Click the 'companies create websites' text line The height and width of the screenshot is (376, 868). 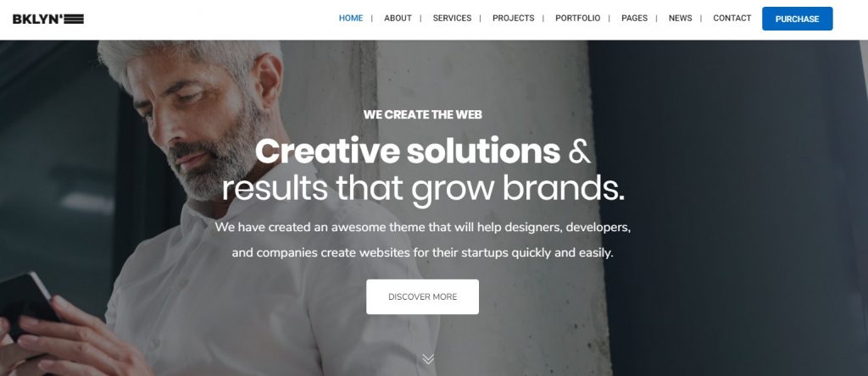(422, 253)
